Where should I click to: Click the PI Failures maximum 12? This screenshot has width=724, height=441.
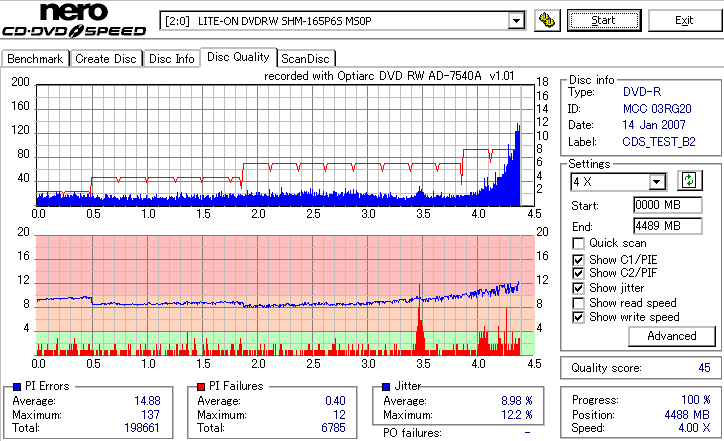pos(339,415)
